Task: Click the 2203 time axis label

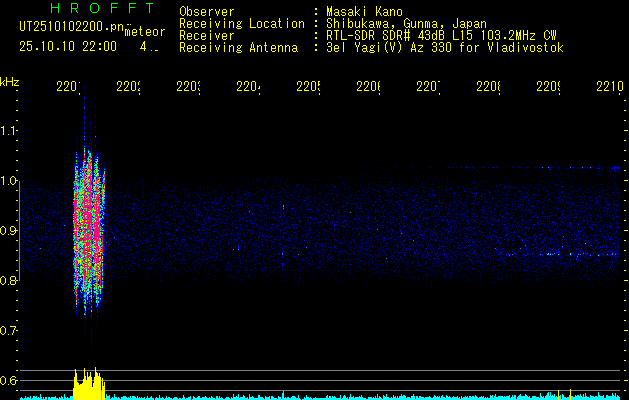Action: [189, 87]
